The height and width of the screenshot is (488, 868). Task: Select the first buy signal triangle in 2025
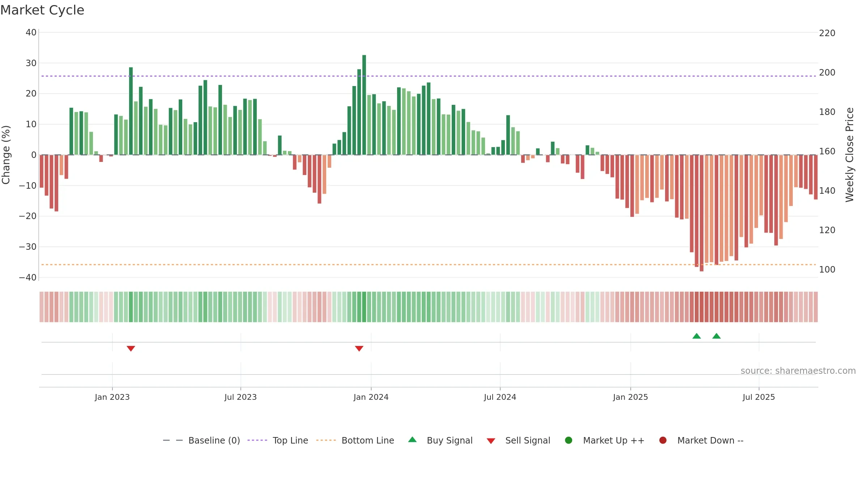697,336
